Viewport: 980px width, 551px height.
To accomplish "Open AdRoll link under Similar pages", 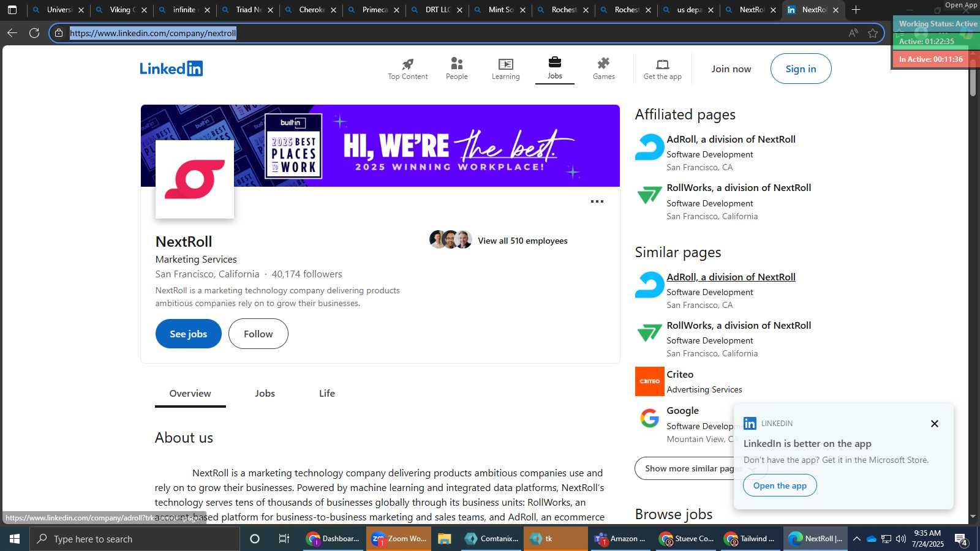I will point(731,277).
